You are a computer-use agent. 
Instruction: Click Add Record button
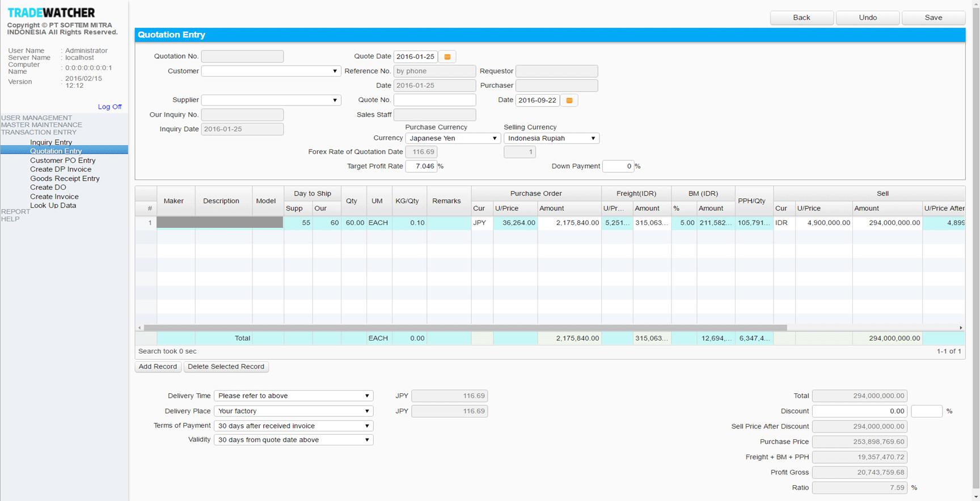158,367
